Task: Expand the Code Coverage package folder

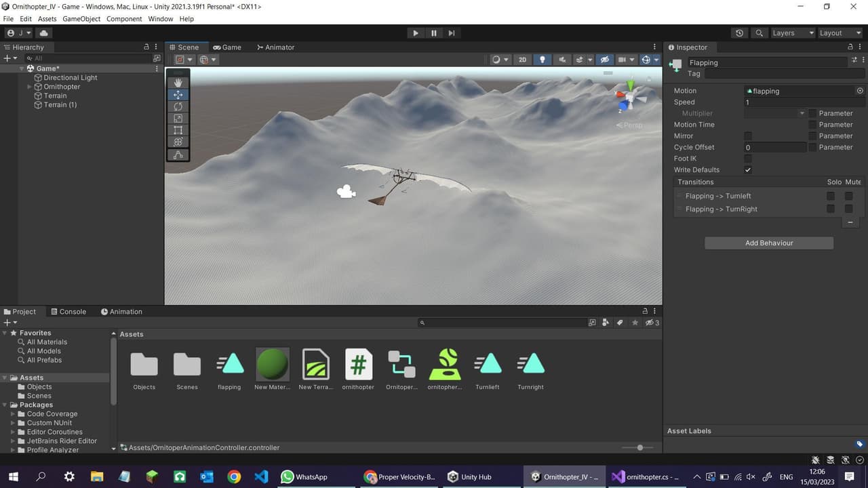Action: [x=13, y=414]
